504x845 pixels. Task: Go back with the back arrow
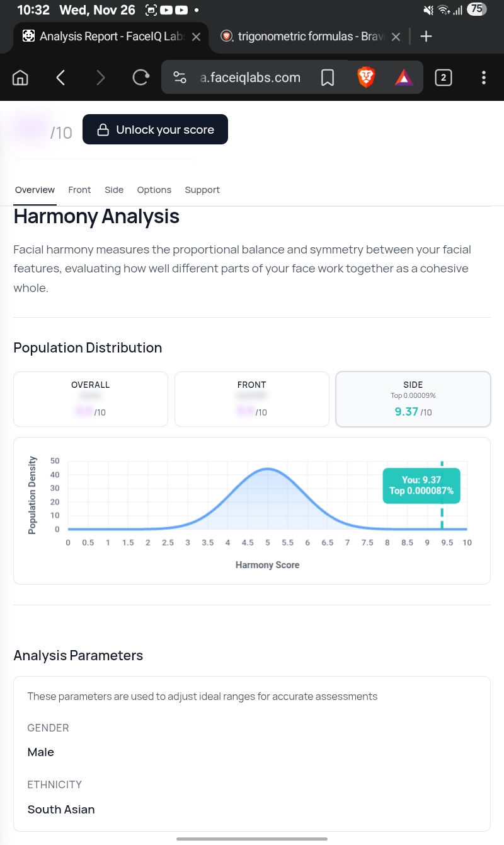[x=60, y=78]
